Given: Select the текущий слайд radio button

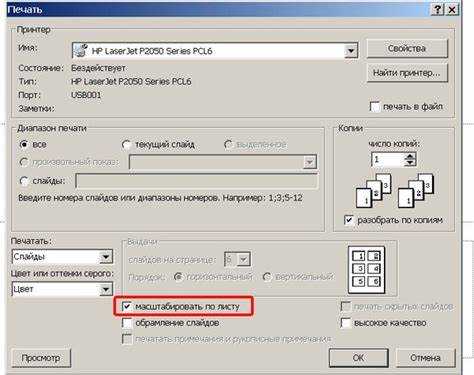Looking at the screenshot, I should [x=126, y=145].
